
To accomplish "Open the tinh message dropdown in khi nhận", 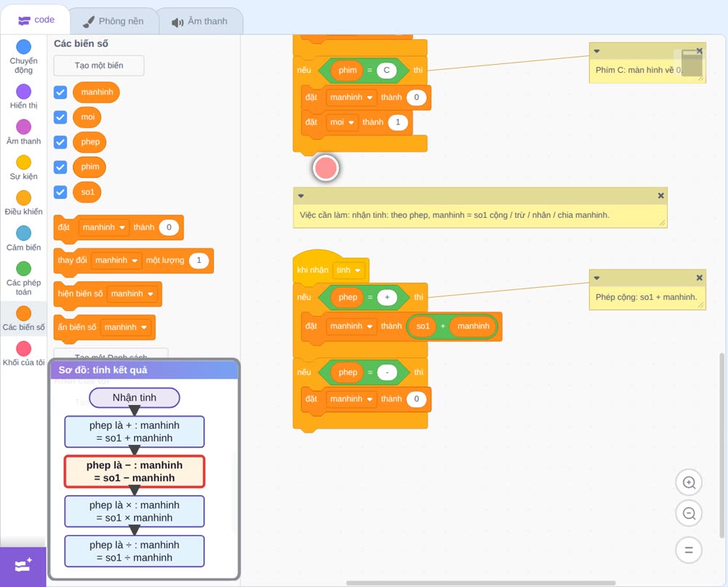I will pos(349,270).
